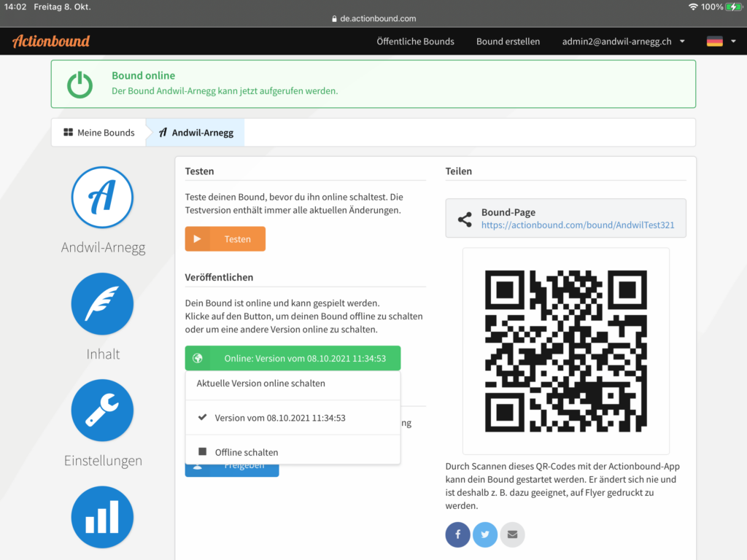Go to Öffentliche Bounds
747x560 pixels.
click(x=415, y=42)
